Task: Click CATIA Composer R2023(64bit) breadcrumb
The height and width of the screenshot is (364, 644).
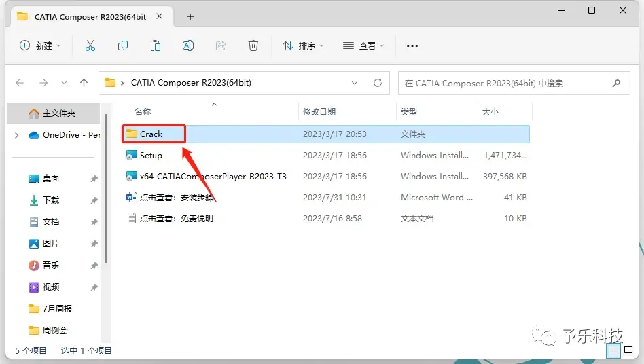Action: pyautogui.click(x=191, y=83)
